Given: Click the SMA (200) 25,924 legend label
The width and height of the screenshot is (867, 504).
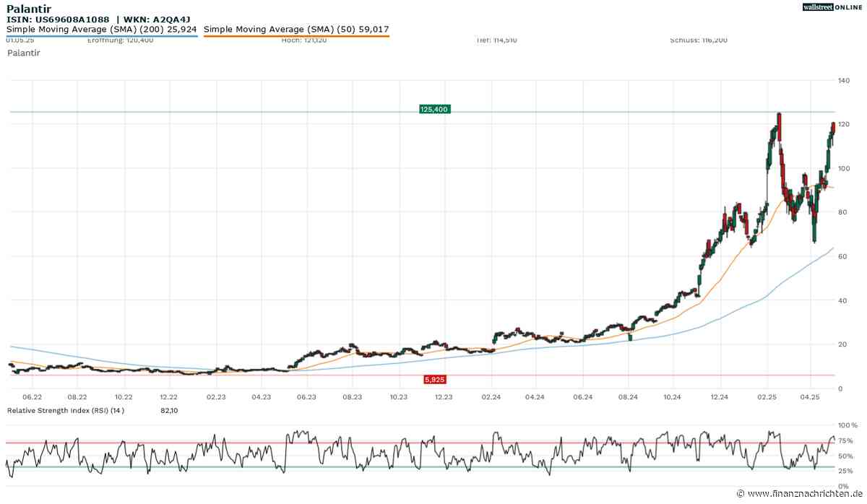Looking at the screenshot, I should (x=102, y=30).
